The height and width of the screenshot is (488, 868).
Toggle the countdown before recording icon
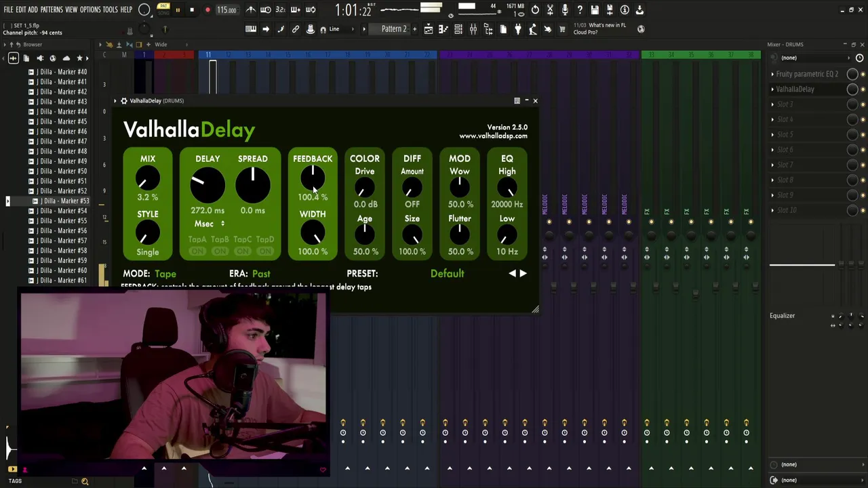(x=281, y=10)
